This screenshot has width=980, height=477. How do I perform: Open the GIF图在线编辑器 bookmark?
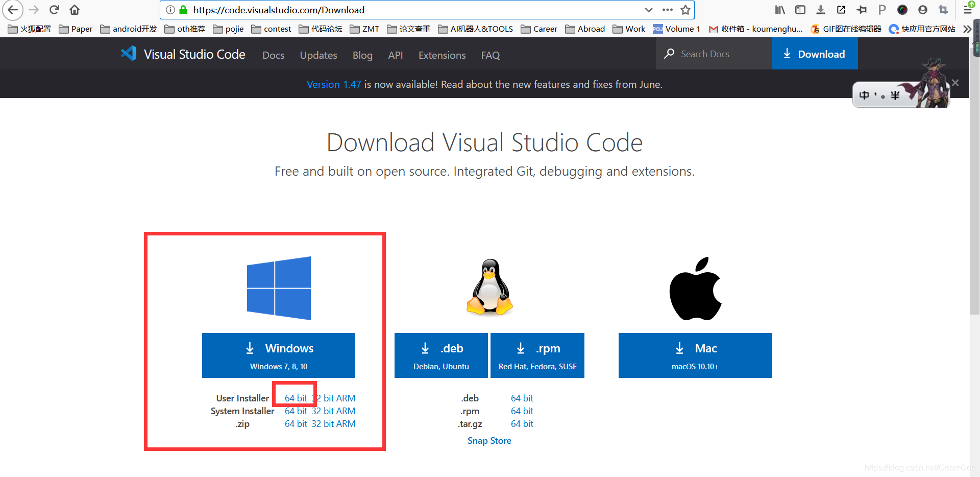[x=846, y=29]
